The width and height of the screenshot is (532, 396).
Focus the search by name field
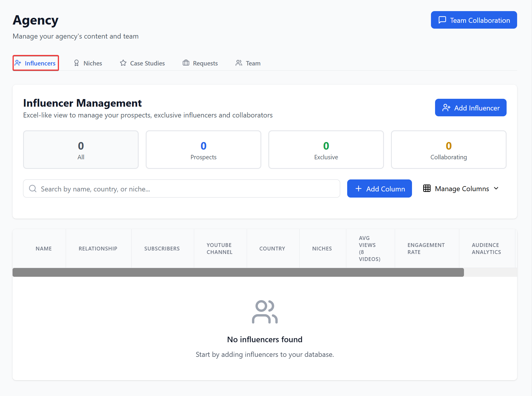(x=182, y=189)
